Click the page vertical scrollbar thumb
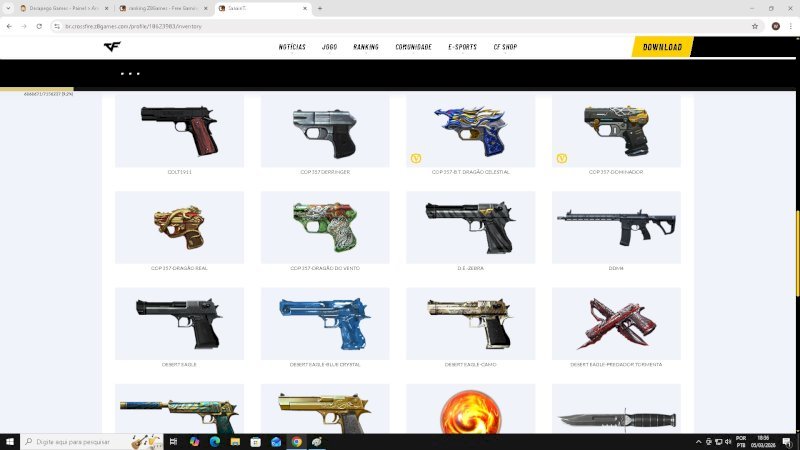Image resolution: width=800 pixels, height=450 pixels. coord(797,253)
